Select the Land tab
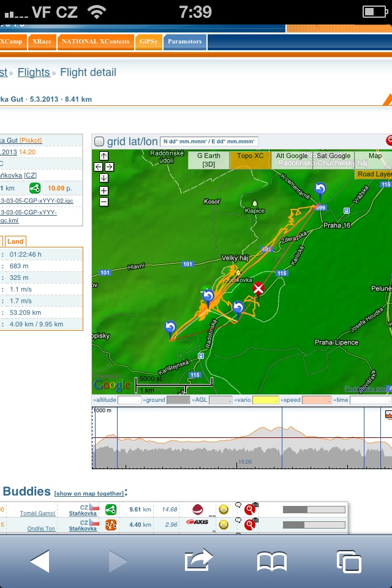The image size is (392, 588). pos(15,241)
